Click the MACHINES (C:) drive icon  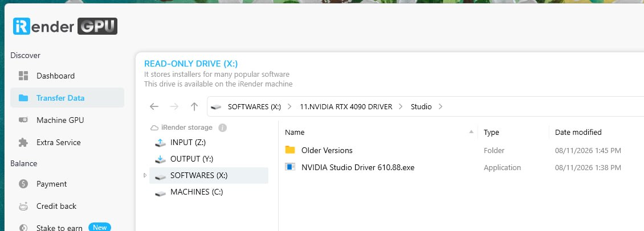[x=160, y=193]
